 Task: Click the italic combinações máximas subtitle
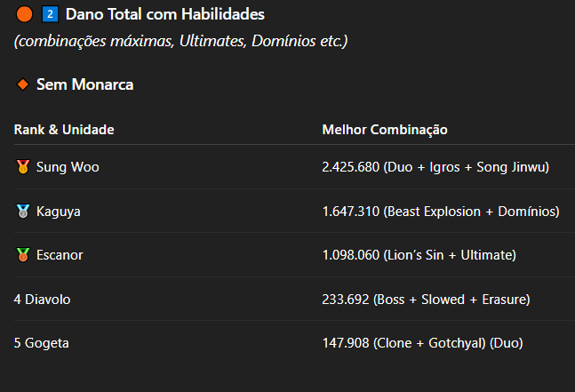pos(180,42)
